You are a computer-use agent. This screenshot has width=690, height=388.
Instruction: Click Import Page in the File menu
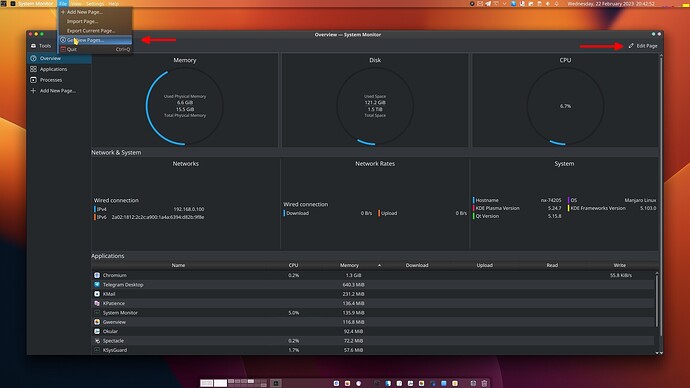pos(82,21)
